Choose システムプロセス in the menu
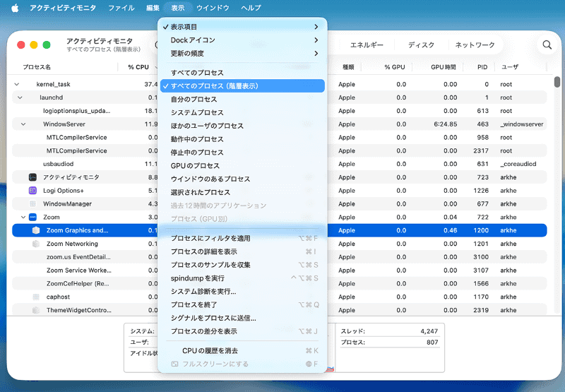 [x=242, y=113]
